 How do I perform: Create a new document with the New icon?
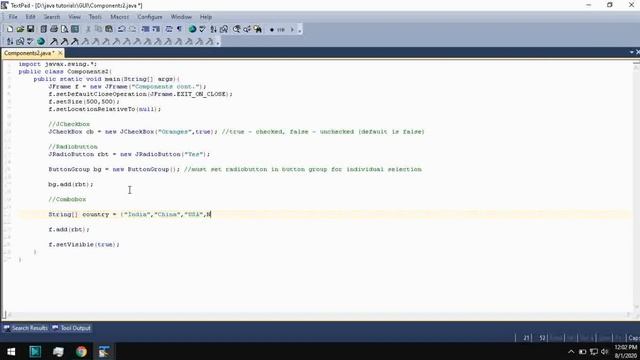[10, 29]
